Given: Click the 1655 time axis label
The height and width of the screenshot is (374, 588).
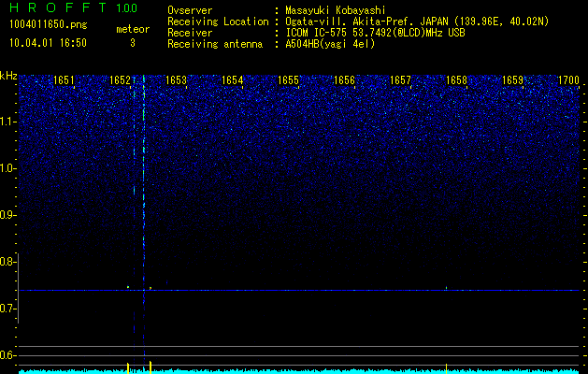Looking at the screenshot, I should 288,80.
